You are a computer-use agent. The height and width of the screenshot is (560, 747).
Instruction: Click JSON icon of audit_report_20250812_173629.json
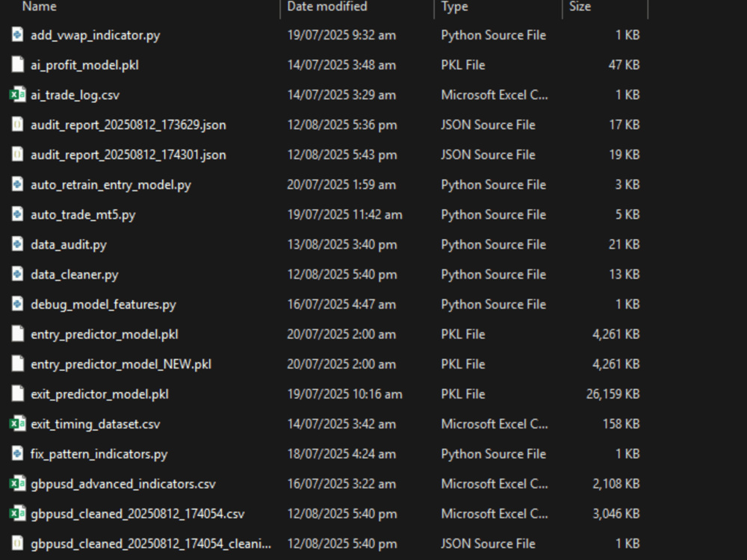click(x=18, y=125)
